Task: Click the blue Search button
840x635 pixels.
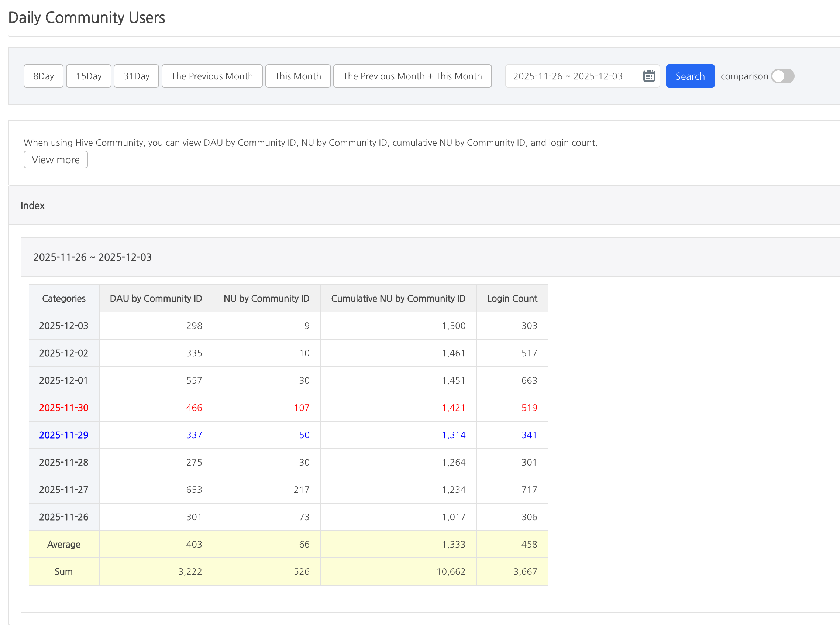Action: tap(690, 76)
